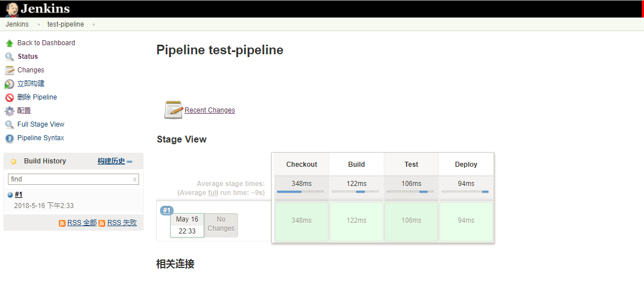Screen dimensions: 644x281
Task: Click the Test column header
Action: point(411,165)
